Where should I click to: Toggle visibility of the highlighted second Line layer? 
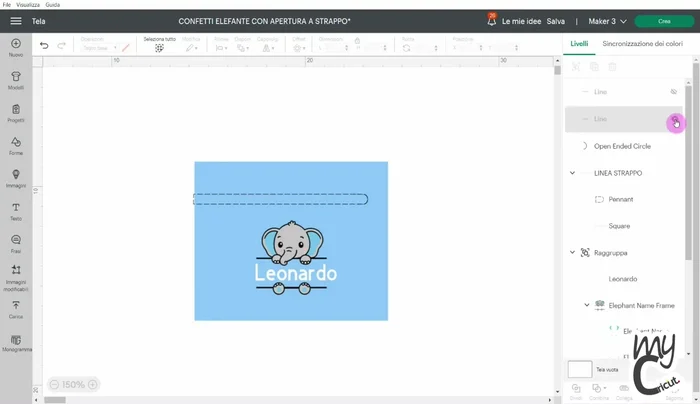(x=675, y=119)
